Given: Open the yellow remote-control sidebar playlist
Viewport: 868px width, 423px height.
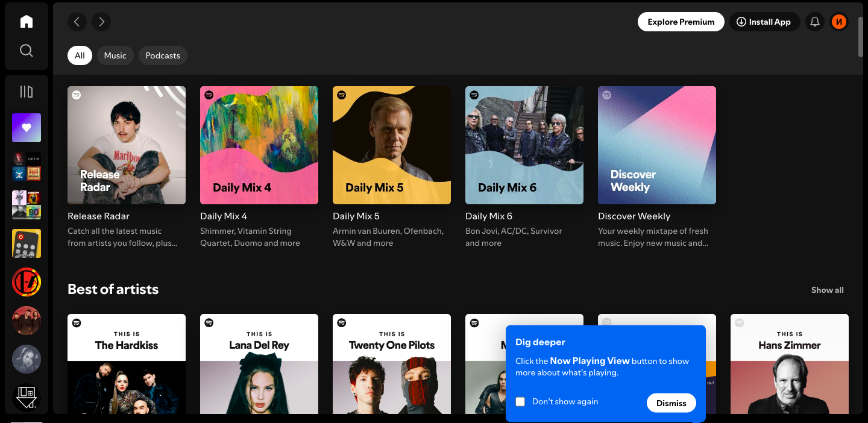Looking at the screenshot, I should [27, 243].
